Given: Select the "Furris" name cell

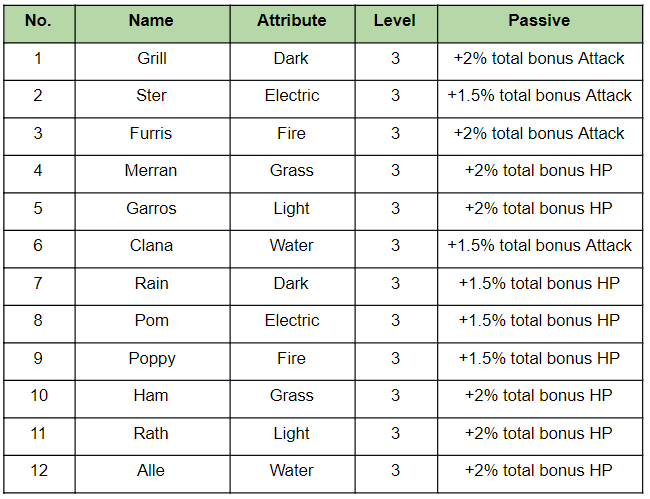Looking at the screenshot, I should point(151,133).
